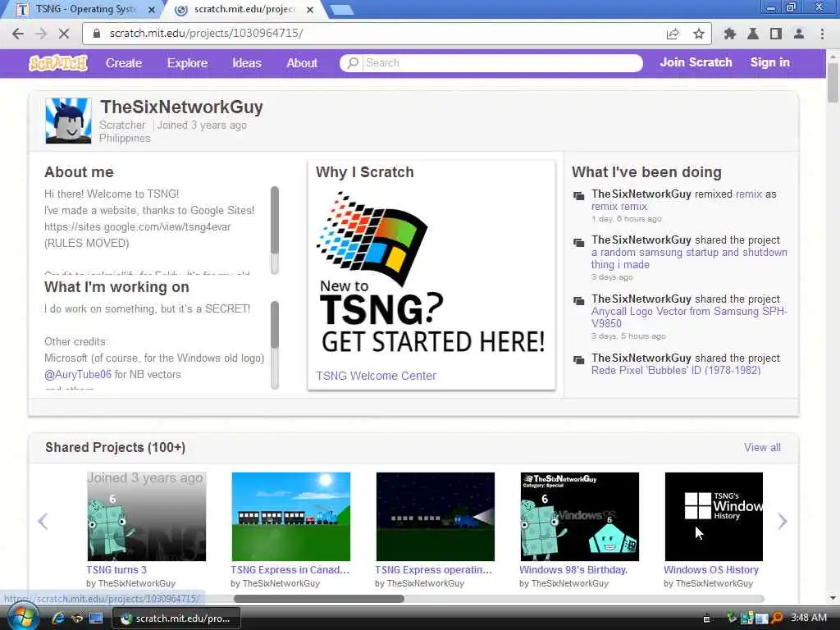This screenshot has height=630, width=840.
Task: Click the media player quick launch icon
Action: (77, 619)
